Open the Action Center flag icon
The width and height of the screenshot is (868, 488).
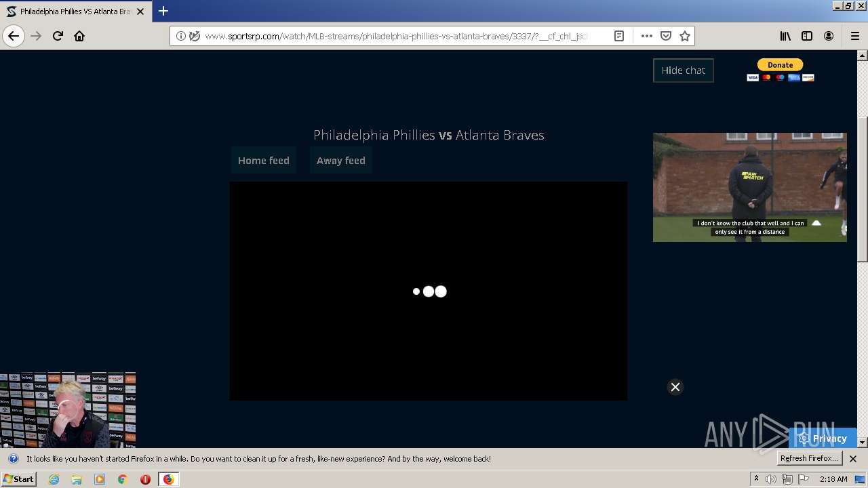pyautogui.click(x=804, y=479)
